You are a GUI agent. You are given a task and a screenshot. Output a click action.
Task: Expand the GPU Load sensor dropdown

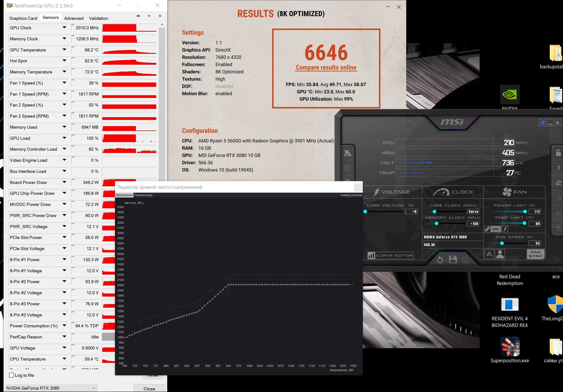[64, 138]
